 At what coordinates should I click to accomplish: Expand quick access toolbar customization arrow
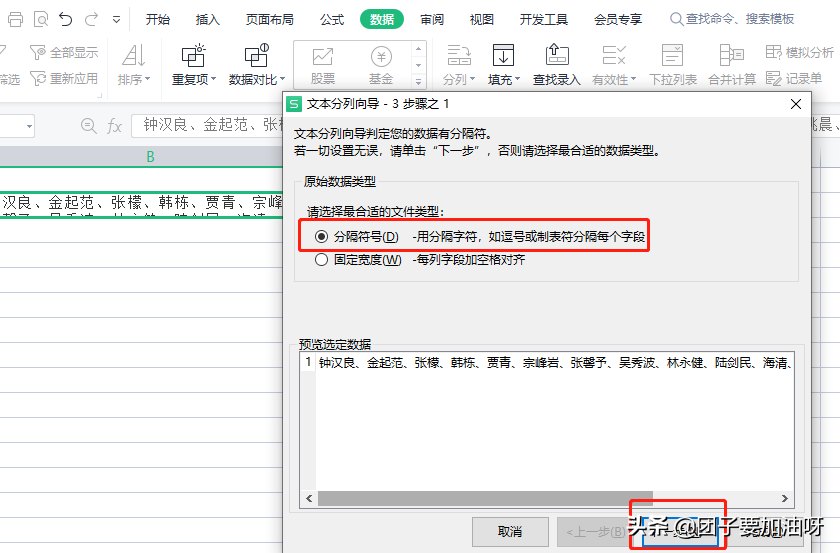[x=116, y=20]
